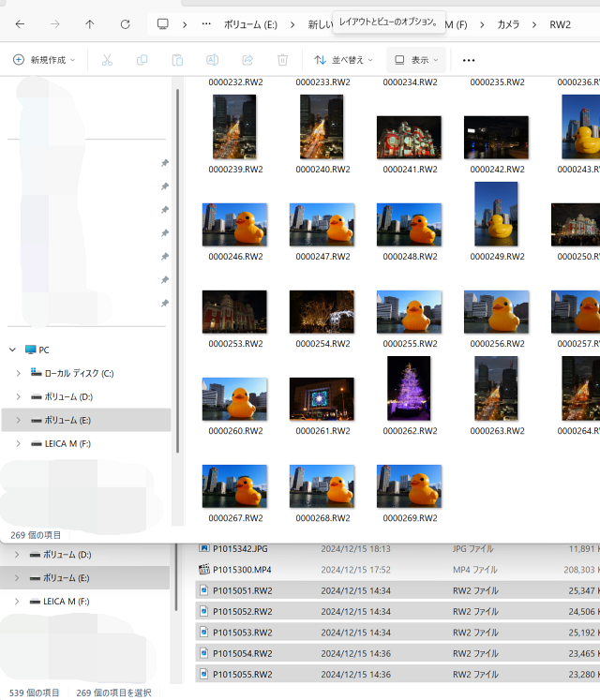Select duck thumbnail 0000267.RW2
The image size is (600, 700).
[234, 486]
